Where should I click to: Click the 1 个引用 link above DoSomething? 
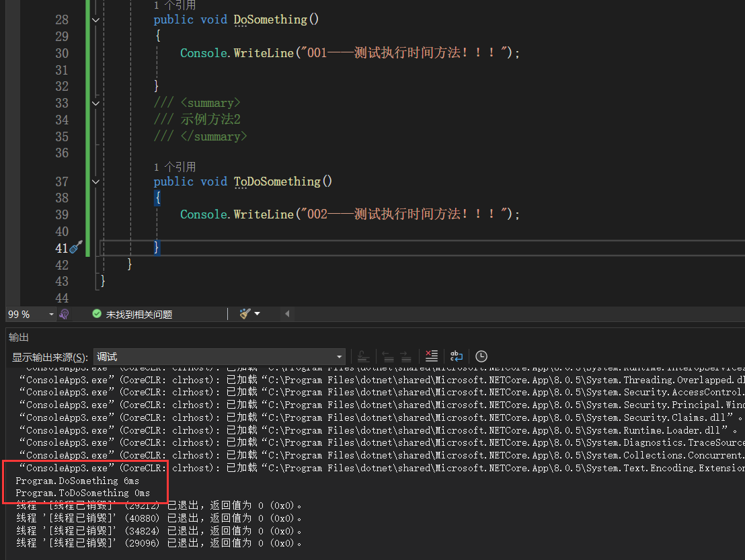175,5
